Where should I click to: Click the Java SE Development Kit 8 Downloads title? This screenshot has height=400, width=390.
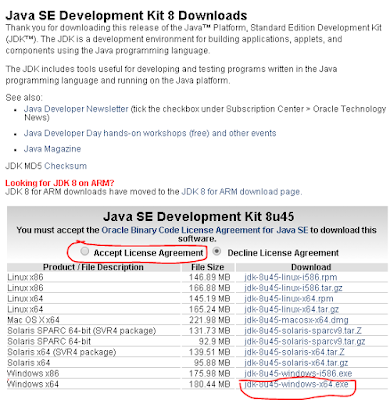click(x=126, y=16)
